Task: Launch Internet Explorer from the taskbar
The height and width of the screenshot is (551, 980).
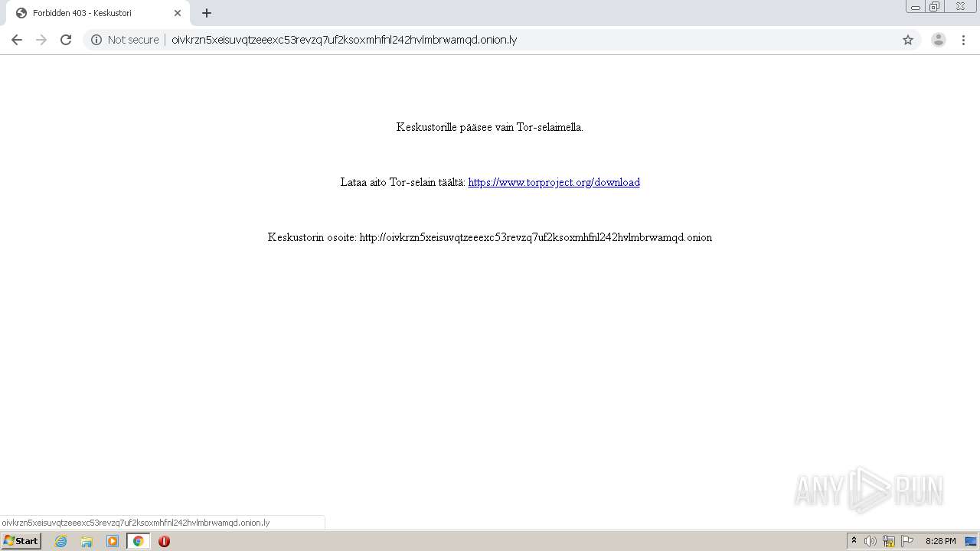Action: (x=61, y=541)
